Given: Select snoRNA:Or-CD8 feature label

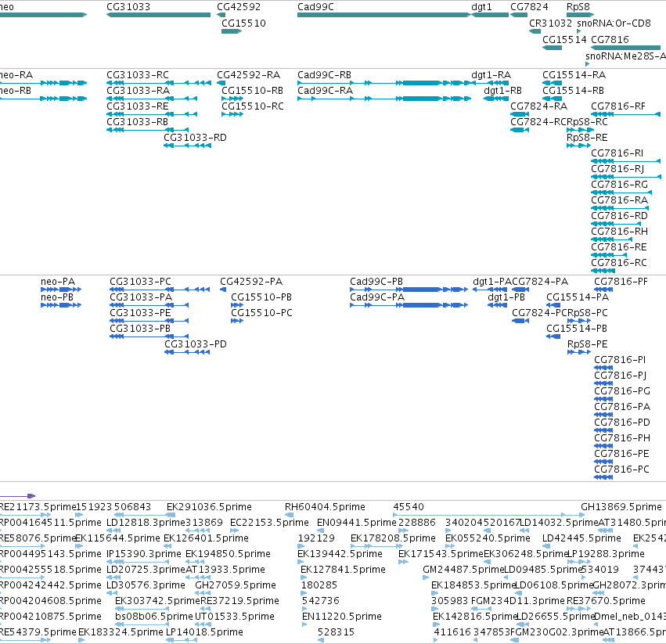Looking at the screenshot, I should tap(614, 23).
